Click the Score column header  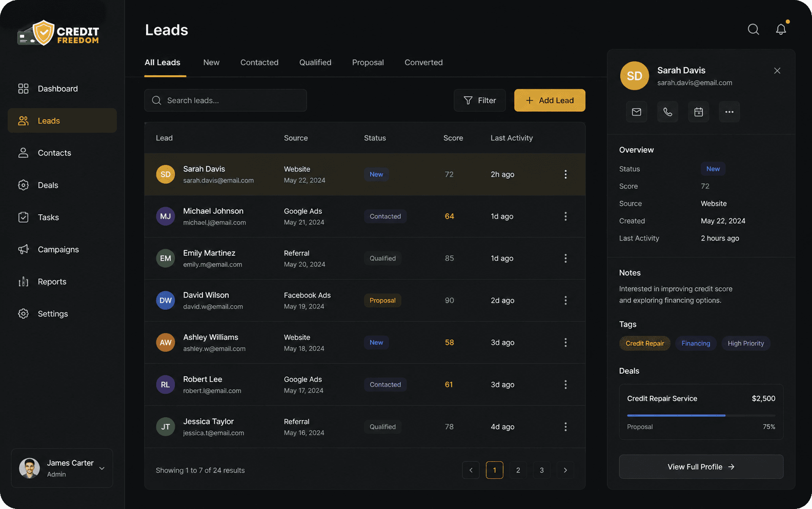453,138
